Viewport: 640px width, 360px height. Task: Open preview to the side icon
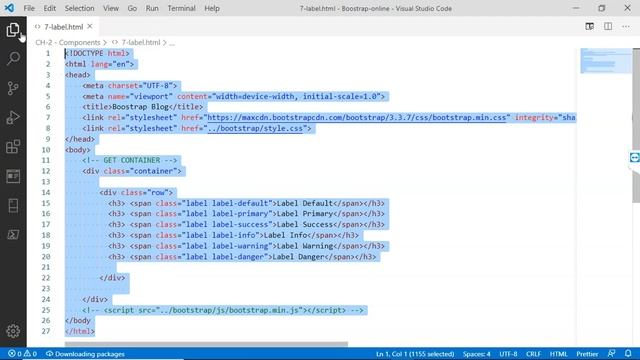coord(589,27)
